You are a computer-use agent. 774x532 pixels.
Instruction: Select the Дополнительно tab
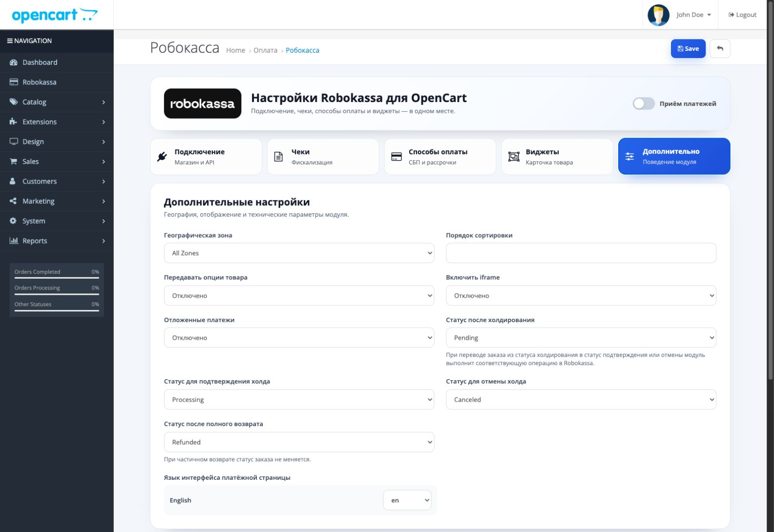[674, 156]
